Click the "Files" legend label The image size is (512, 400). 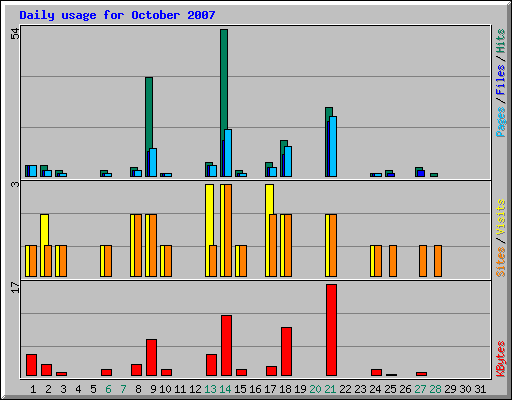pos(500,80)
